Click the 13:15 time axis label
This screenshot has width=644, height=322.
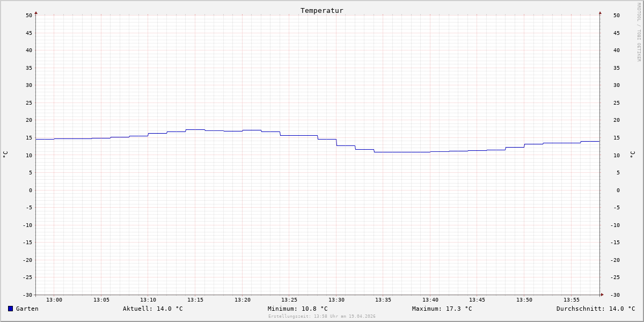click(x=195, y=299)
